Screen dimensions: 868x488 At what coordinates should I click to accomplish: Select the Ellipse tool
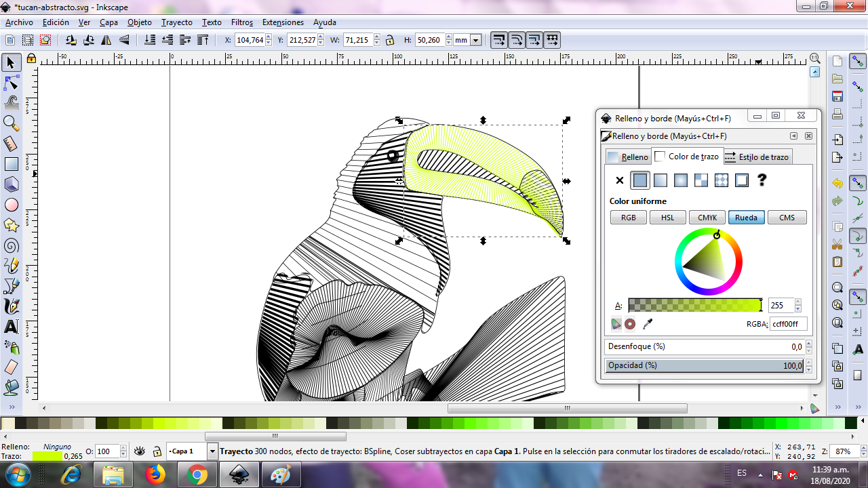coord(11,205)
